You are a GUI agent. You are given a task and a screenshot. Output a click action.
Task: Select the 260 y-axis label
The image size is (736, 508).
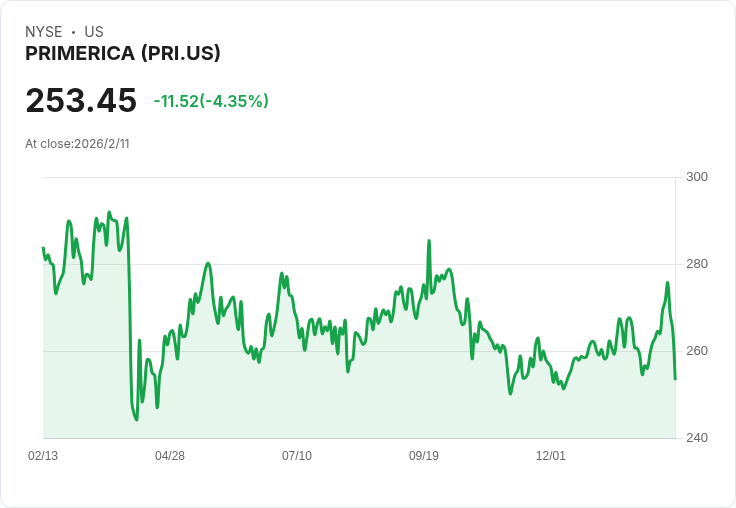pyautogui.click(x=697, y=351)
